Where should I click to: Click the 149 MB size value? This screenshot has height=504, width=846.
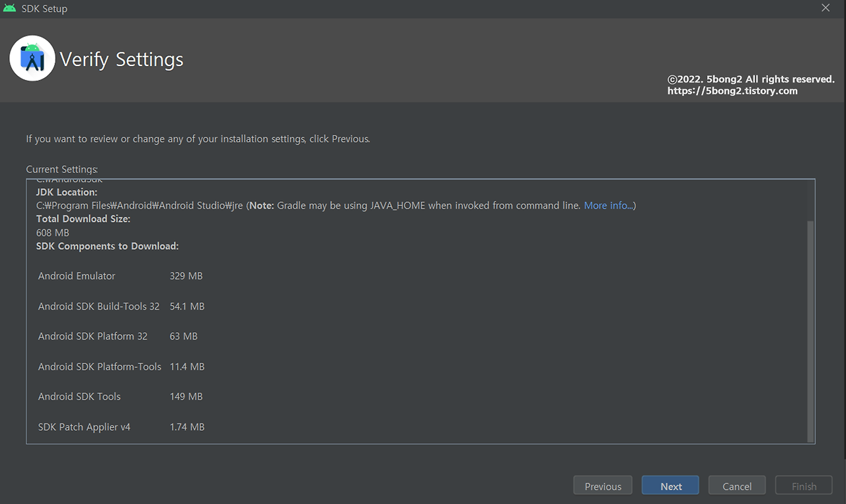click(186, 396)
